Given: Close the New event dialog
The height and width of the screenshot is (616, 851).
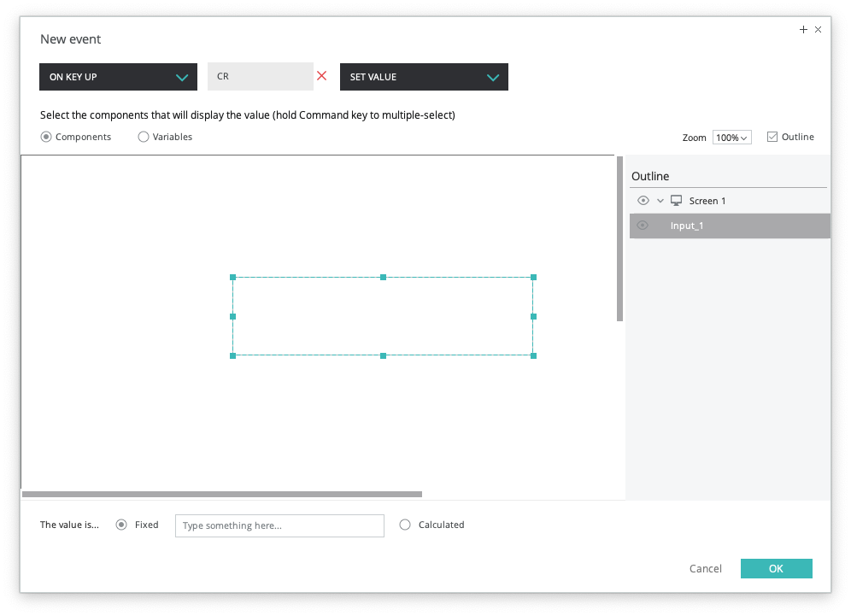Looking at the screenshot, I should (818, 29).
